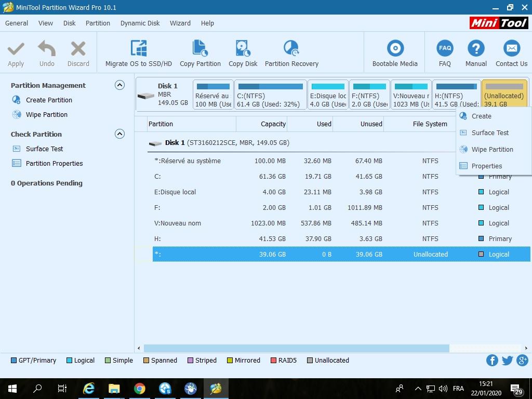Choose Properties in the context menu
Viewport: 532px width, 399px height.
494,166
